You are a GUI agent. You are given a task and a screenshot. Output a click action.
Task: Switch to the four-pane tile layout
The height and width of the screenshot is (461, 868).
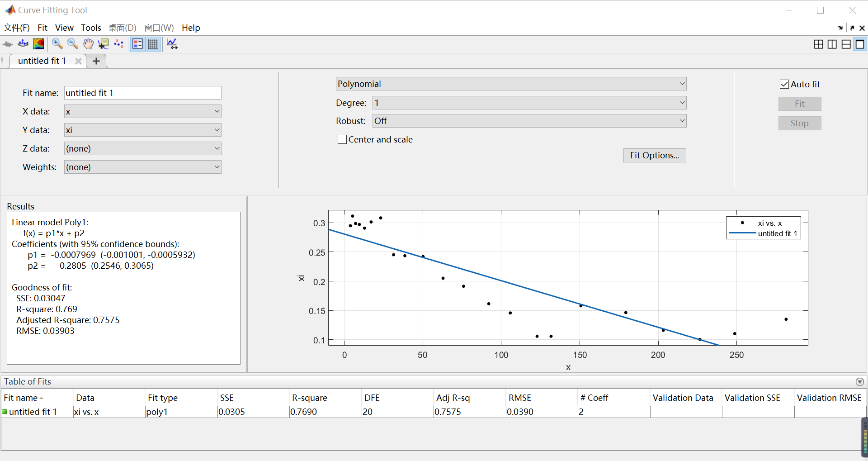[x=818, y=44]
